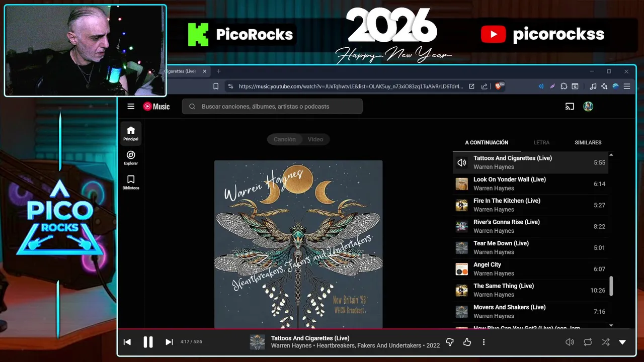This screenshot has height=362, width=644.
Task: Click the browser bookmark icon
Action: click(x=216, y=86)
